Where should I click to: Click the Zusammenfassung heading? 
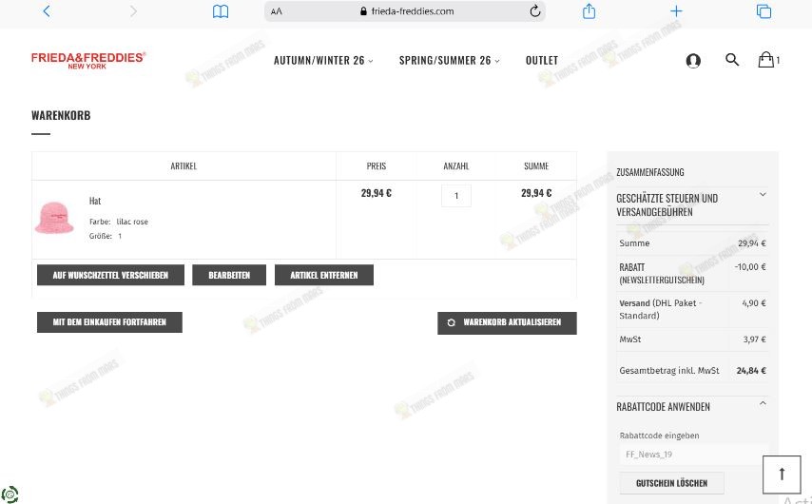[x=650, y=172]
